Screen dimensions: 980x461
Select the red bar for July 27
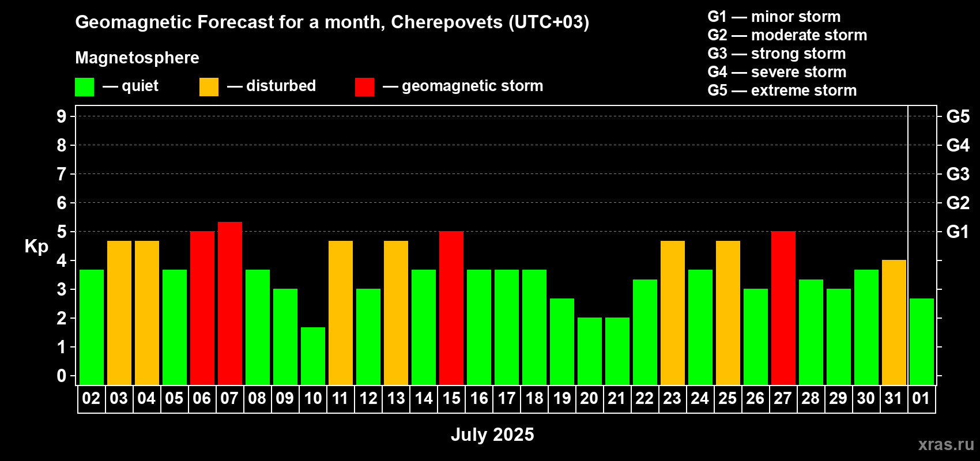[x=783, y=308]
